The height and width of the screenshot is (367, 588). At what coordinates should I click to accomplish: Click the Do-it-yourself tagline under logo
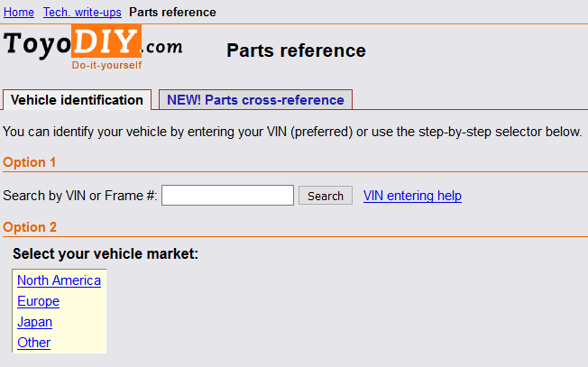point(107,65)
